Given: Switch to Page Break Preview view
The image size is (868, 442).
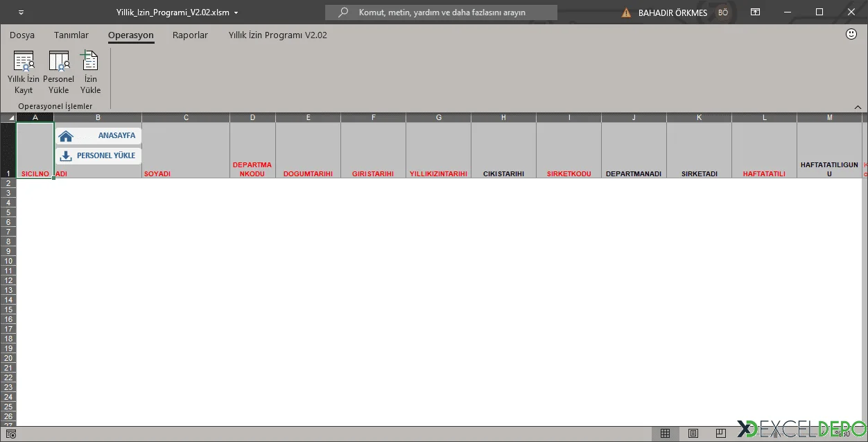Looking at the screenshot, I should 720,434.
